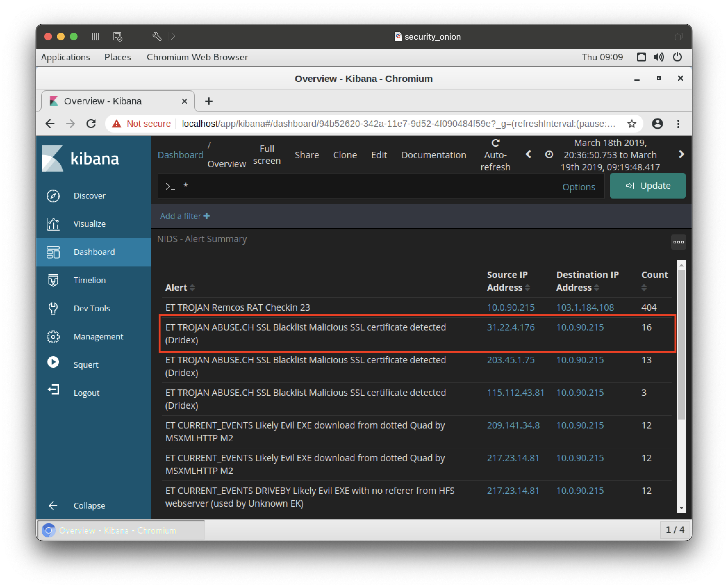This screenshot has height=588, width=728.
Task: Click the VM settings wrench icon
Action: [x=157, y=36]
